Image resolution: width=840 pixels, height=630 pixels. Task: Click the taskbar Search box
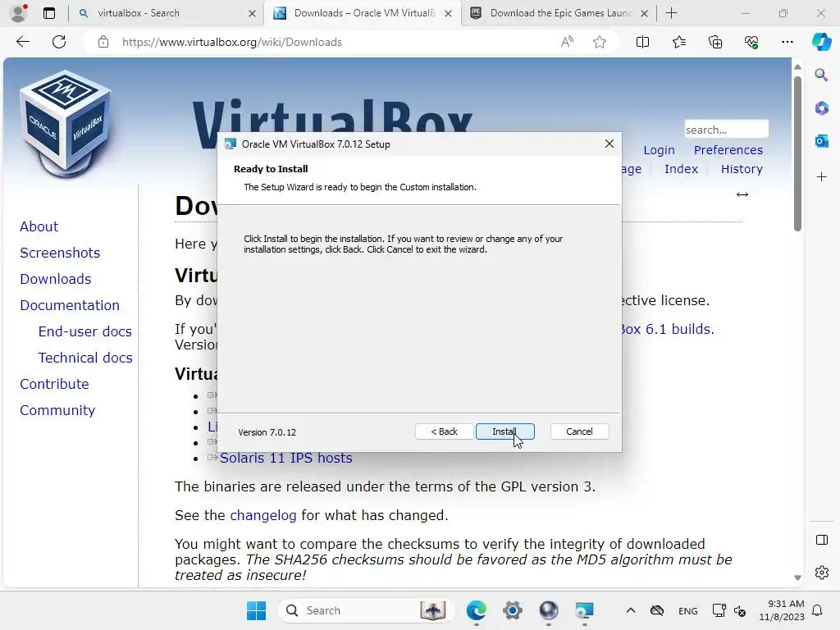click(366, 610)
